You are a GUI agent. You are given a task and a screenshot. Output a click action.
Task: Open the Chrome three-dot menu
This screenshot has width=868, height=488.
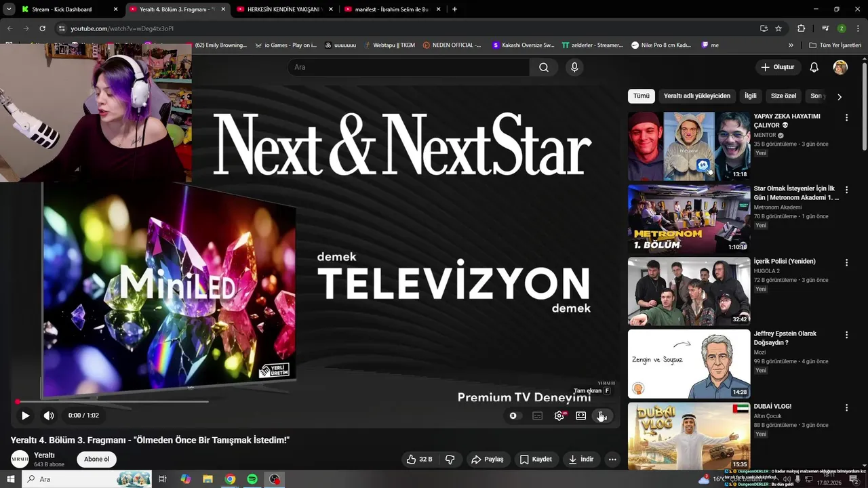[x=858, y=28]
